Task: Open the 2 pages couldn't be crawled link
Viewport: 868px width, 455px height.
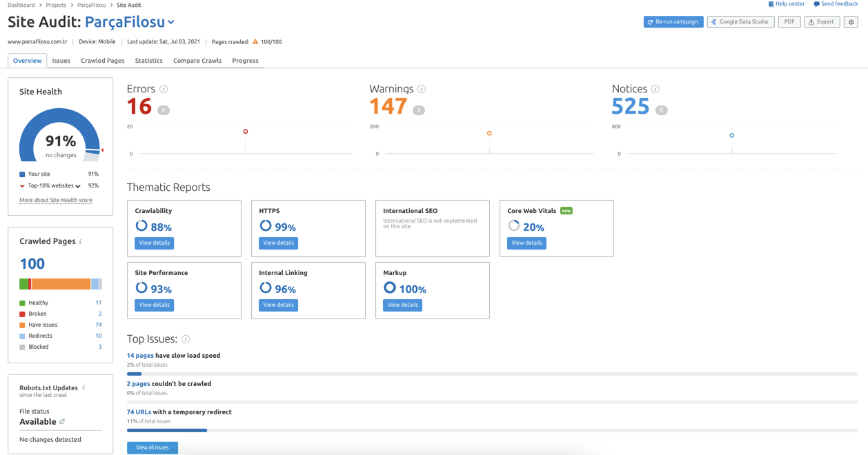Action: [x=139, y=384]
